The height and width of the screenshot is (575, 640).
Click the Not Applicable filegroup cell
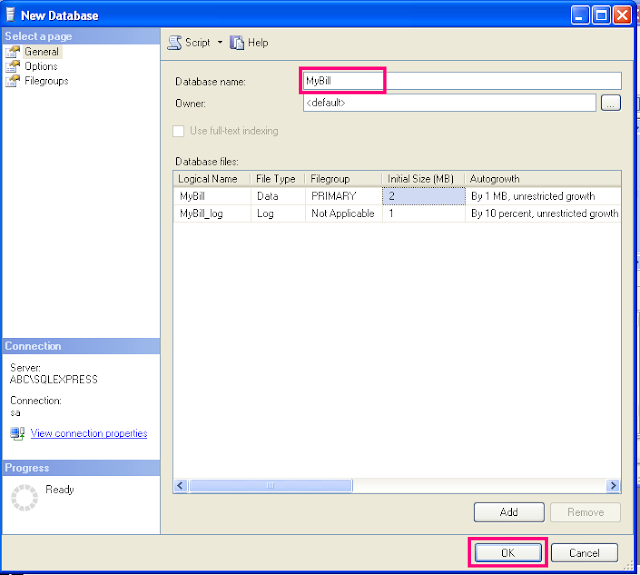click(x=343, y=213)
